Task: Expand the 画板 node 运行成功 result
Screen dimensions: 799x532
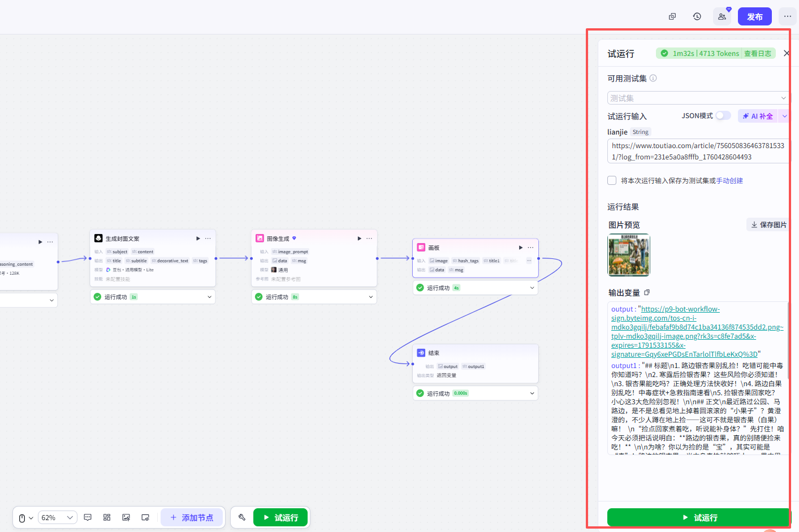Action: click(475, 288)
